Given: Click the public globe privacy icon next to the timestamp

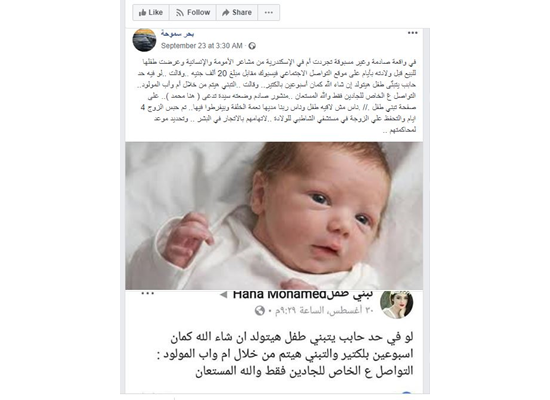Looking at the screenshot, I should [x=252, y=46].
